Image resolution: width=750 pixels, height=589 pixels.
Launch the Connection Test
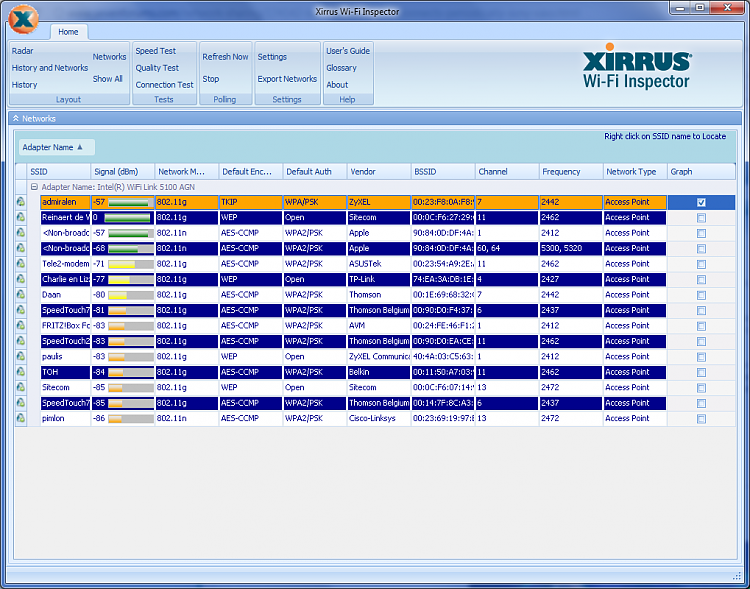pyautogui.click(x=164, y=85)
